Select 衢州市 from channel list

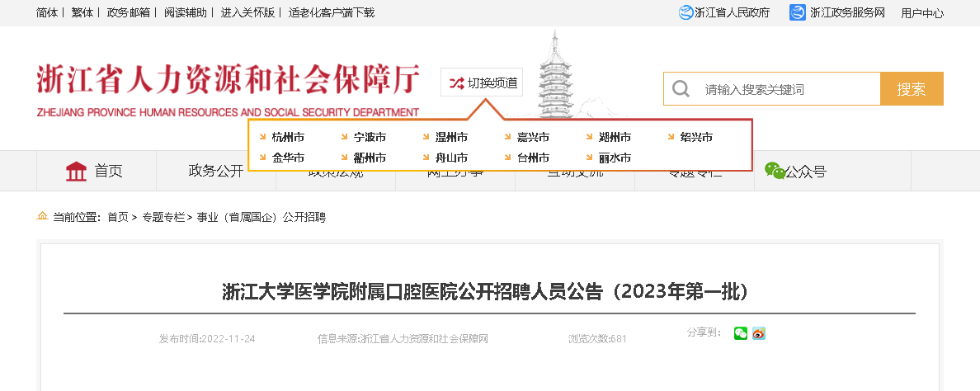click(370, 158)
